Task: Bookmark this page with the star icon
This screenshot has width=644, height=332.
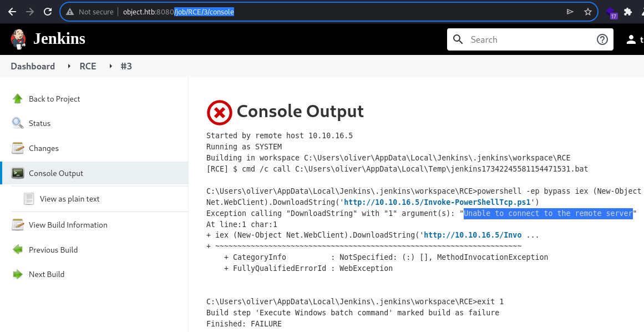Action: [x=588, y=12]
